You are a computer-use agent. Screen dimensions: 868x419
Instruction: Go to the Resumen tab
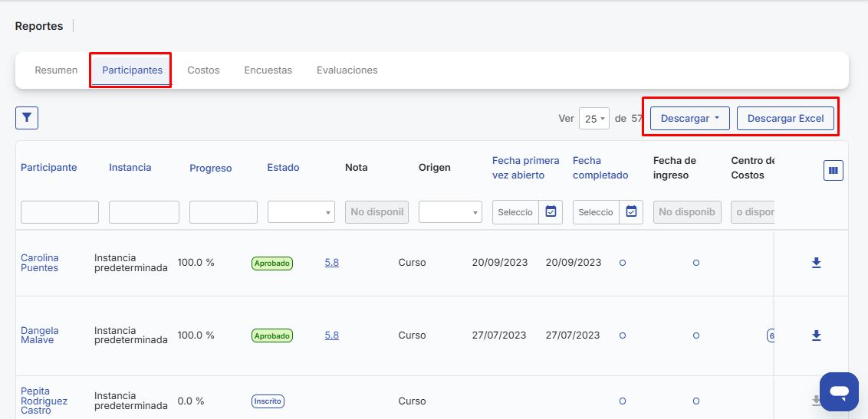56,70
